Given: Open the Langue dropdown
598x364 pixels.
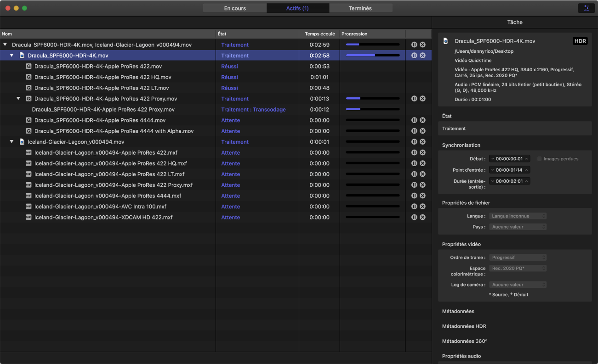Looking at the screenshot, I should point(518,216).
